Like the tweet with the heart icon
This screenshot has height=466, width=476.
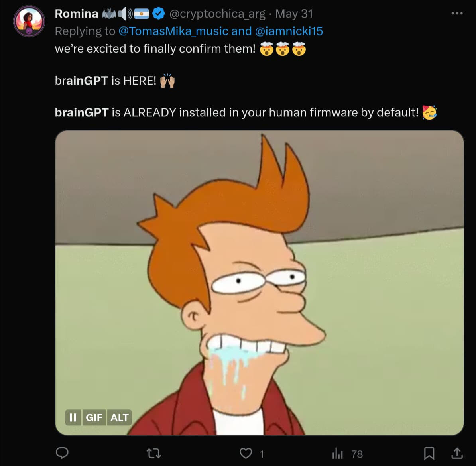[x=246, y=453]
